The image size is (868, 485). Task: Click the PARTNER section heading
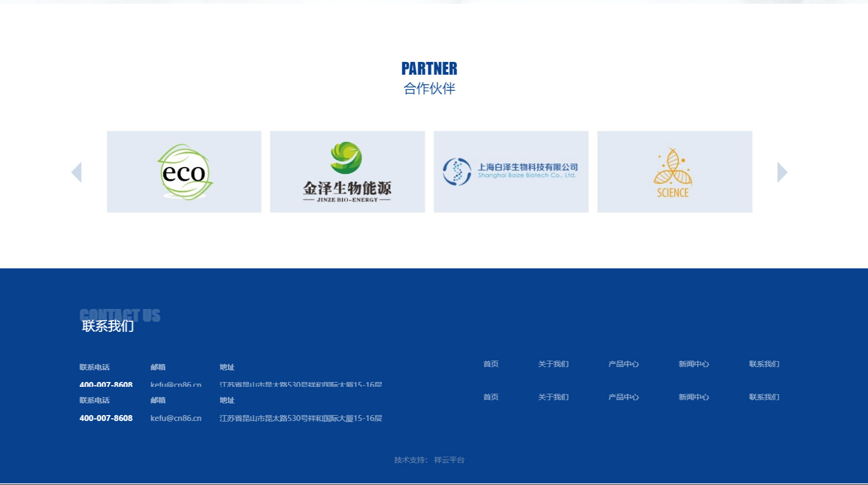pos(429,68)
